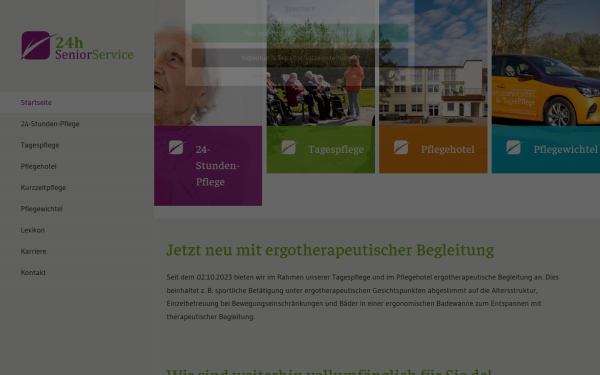
Task: Go to Karriere in the sidebar menu
Action: tap(77, 251)
